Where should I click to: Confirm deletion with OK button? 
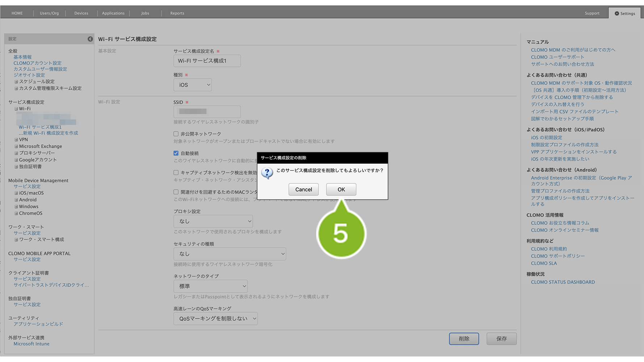(x=341, y=190)
